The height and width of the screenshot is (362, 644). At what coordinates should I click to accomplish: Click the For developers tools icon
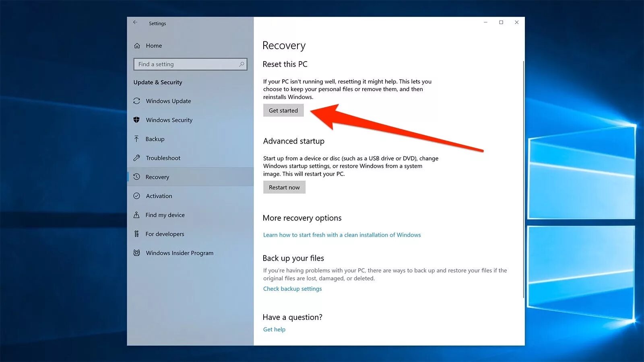pos(137,234)
